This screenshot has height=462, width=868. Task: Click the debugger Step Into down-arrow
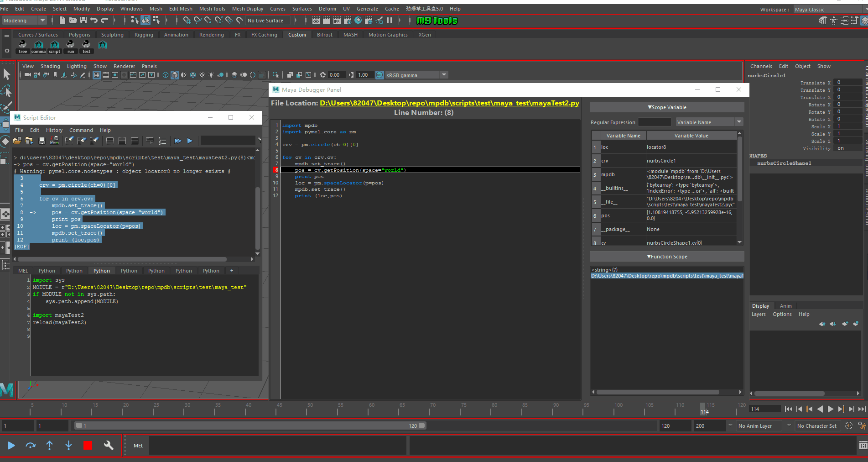click(68, 445)
